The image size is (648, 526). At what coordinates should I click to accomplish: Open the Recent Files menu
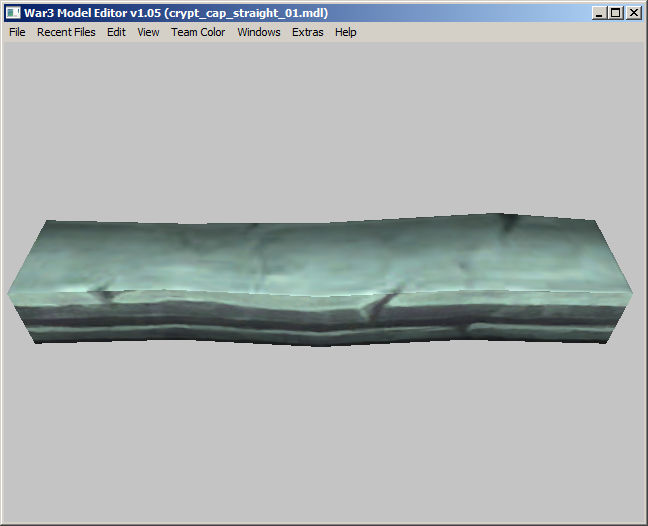point(66,32)
